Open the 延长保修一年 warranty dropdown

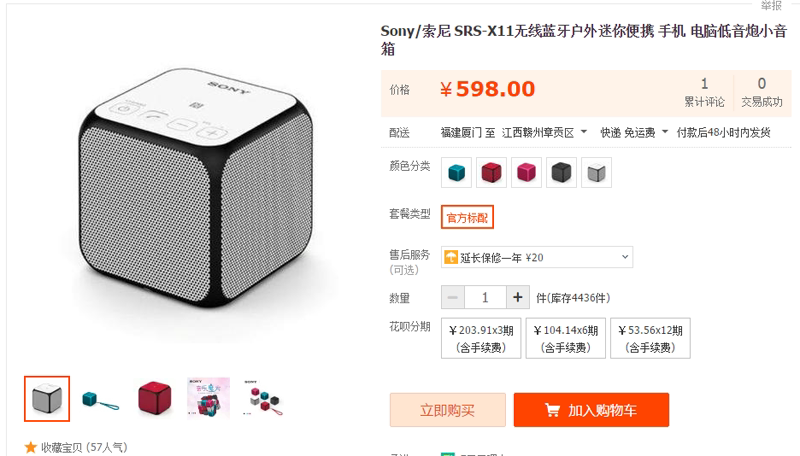pos(536,257)
